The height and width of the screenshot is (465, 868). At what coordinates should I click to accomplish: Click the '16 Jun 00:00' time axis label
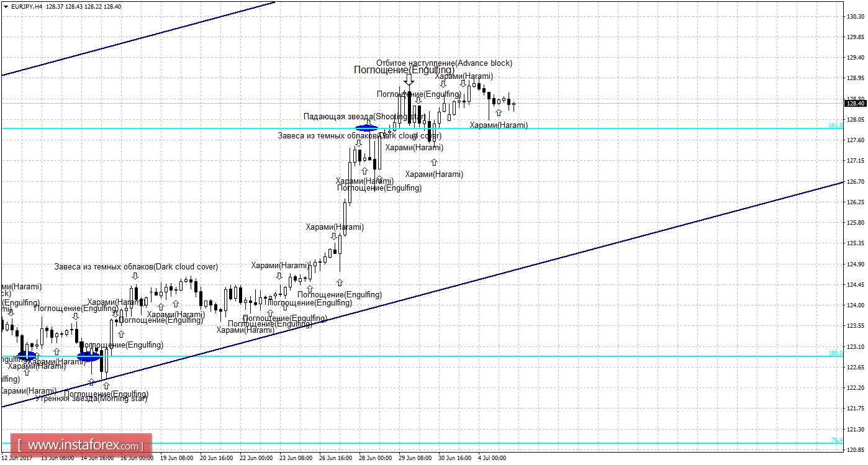click(x=137, y=458)
